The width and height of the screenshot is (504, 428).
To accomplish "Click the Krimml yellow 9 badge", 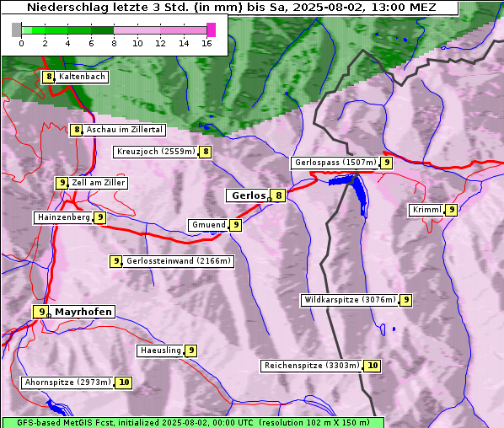I will tap(451, 210).
